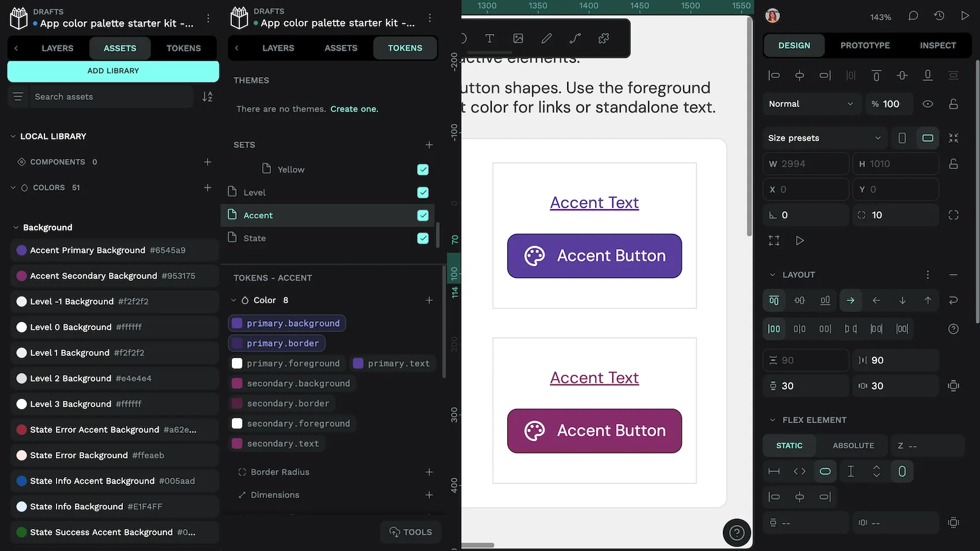Uncheck the Accent token set
This screenshot has height=551, width=980.
[x=423, y=215]
